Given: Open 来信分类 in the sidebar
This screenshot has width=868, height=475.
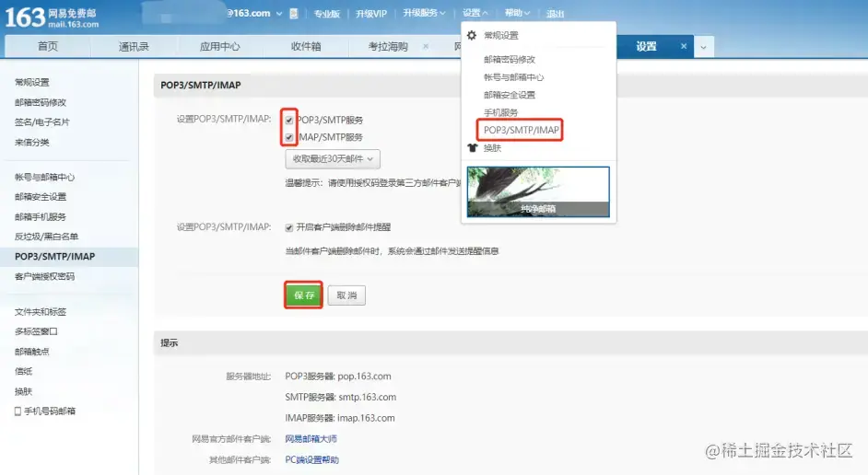Looking at the screenshot, I should coord(32,142).
